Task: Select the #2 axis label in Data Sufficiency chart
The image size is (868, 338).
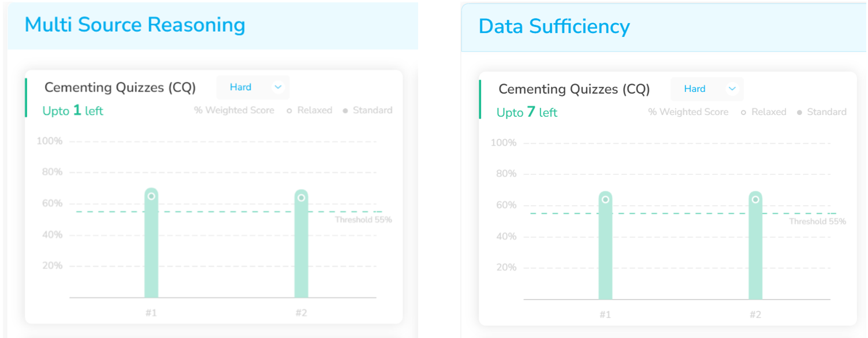Action: 755,315
